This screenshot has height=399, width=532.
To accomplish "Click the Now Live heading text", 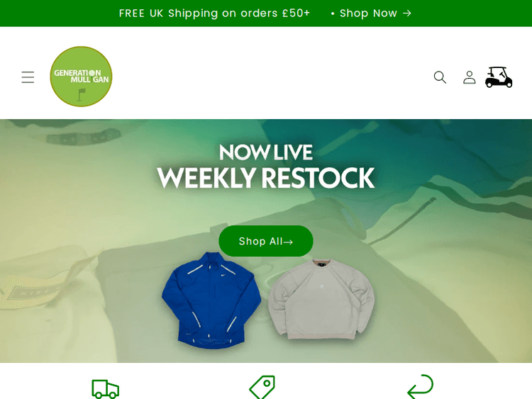I will click(266, 152).
